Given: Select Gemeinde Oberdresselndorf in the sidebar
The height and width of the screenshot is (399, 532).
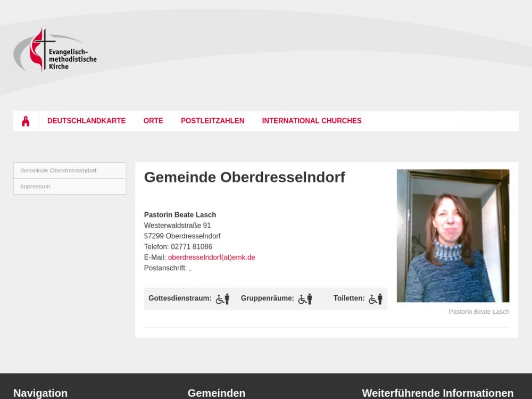Looking at the screenshot, I should pyautogui.click(x=70, y=171).
